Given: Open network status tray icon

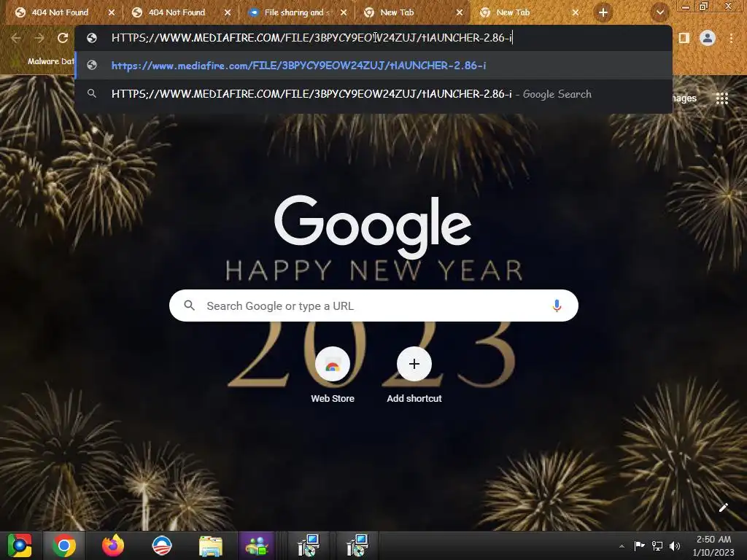Looking at the screenshot, I should [x=657, y=545].
